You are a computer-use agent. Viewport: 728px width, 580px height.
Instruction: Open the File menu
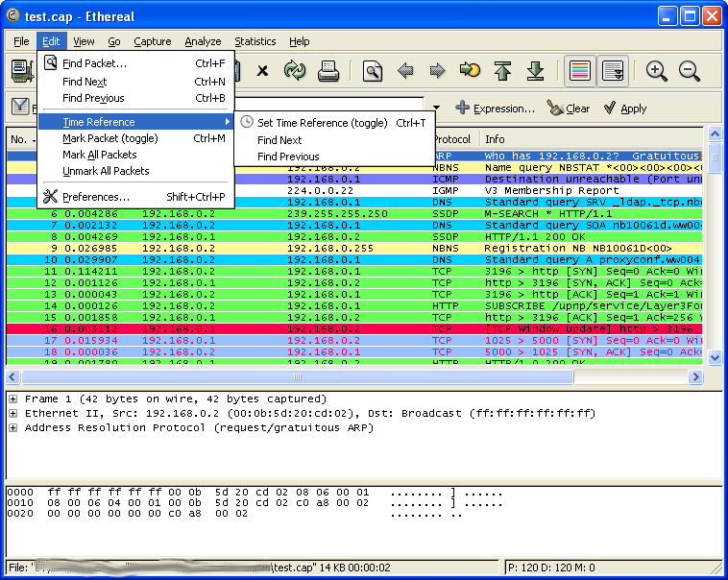click(x=21, y=41)
